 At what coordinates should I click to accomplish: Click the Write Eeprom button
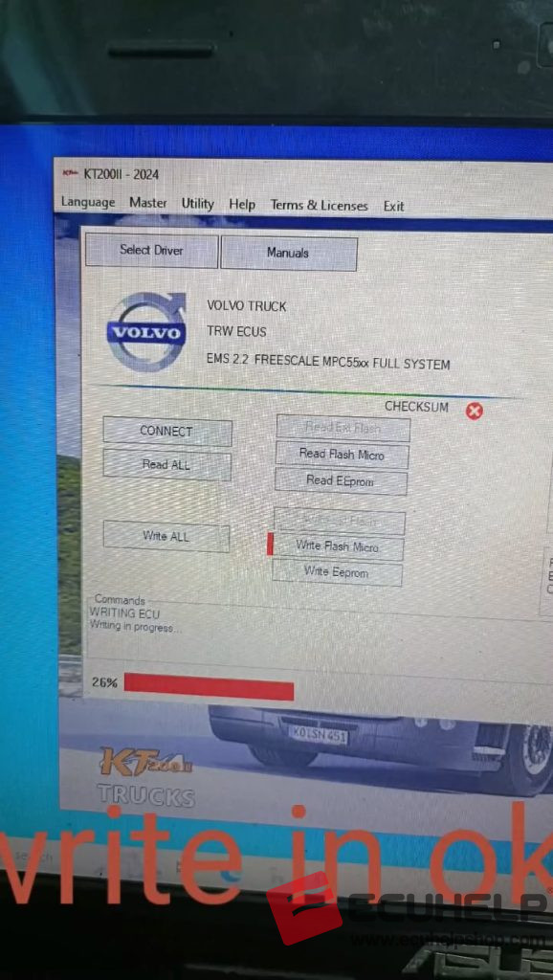click(x=337, y=572)
